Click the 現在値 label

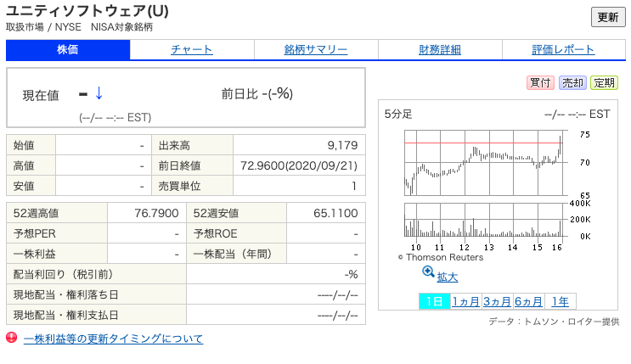click(41, 95)
